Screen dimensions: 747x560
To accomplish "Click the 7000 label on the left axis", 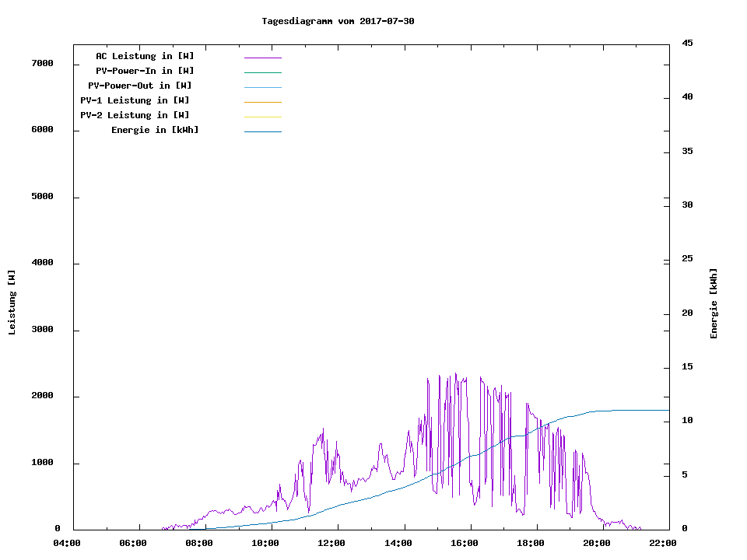I will [42, 64].
